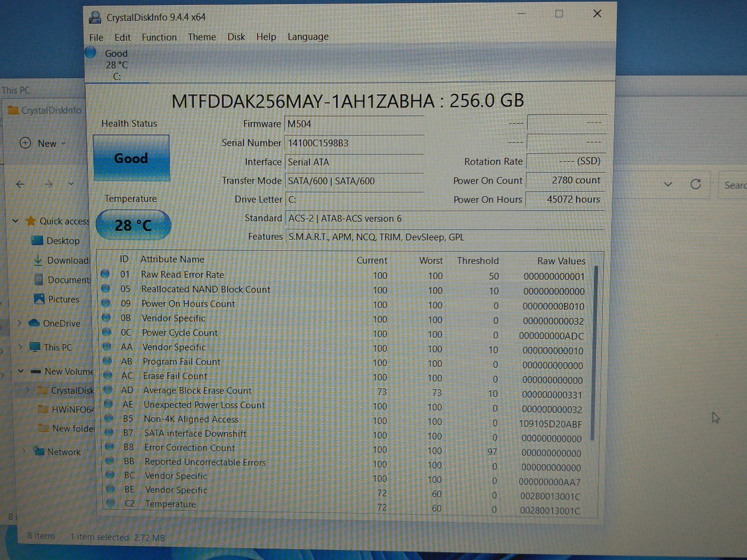Open the Theme menu

[x=202, y=37]
